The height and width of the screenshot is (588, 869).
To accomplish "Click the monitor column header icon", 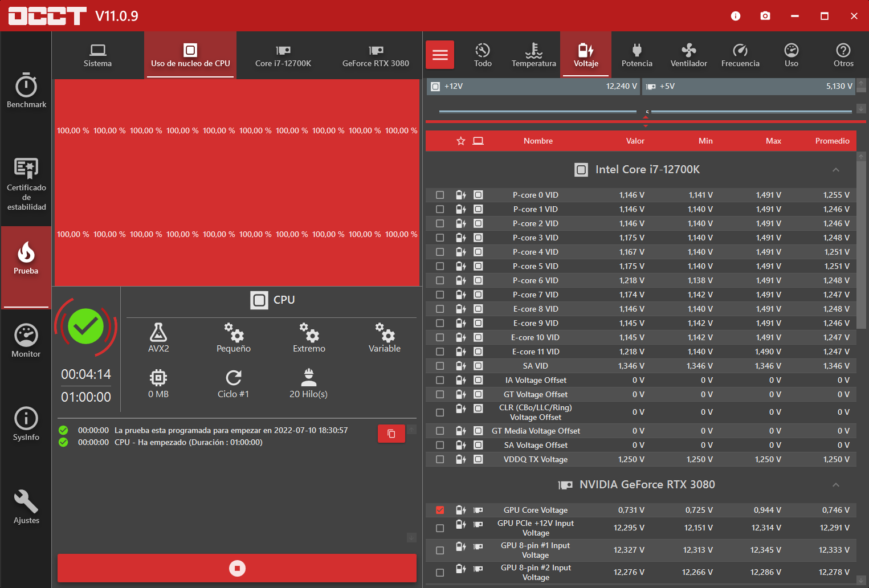I will pos(478,141).
